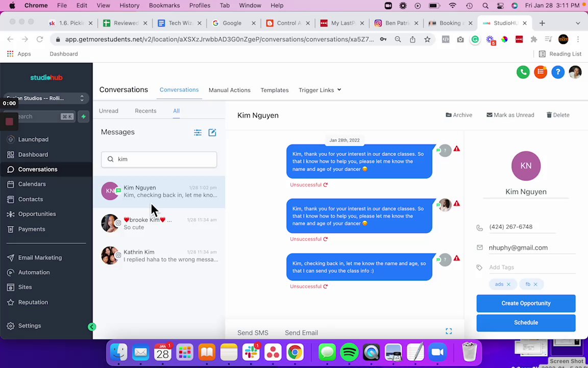The width and height of the screenshot is (588, 368).
Task: Click the Reading List button
Action: (x=560, y=54)
